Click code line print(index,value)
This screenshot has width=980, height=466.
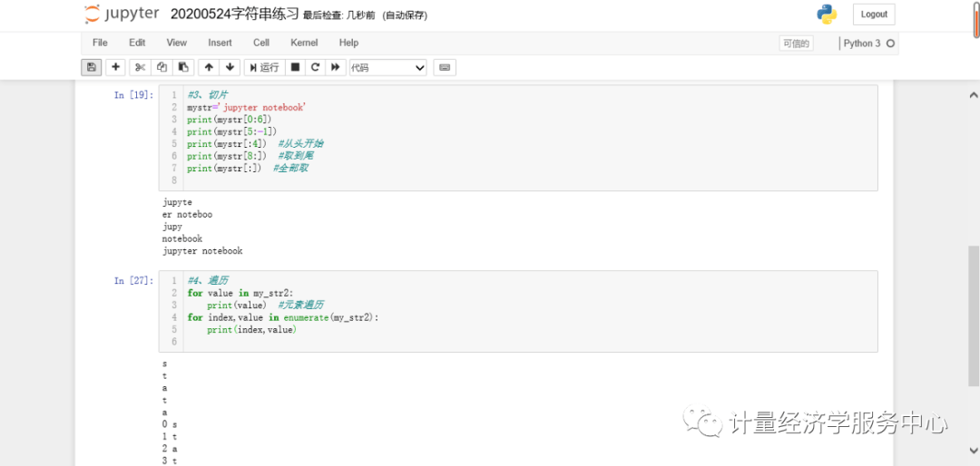(252, 329)
